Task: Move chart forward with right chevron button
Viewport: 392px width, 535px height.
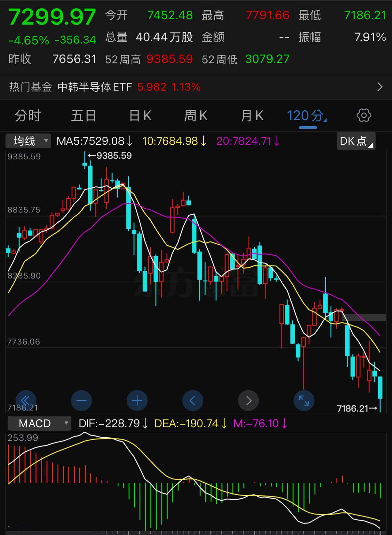Action: 248,400
